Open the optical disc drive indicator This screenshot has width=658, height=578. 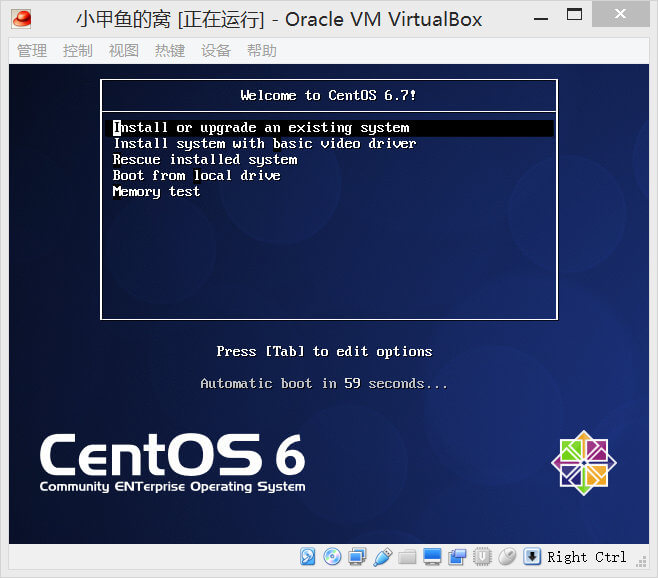pyautogui.click(x=332, y=557)
